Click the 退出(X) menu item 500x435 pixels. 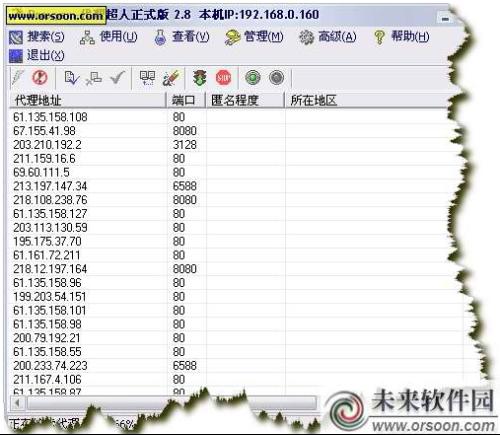[36, 55]
